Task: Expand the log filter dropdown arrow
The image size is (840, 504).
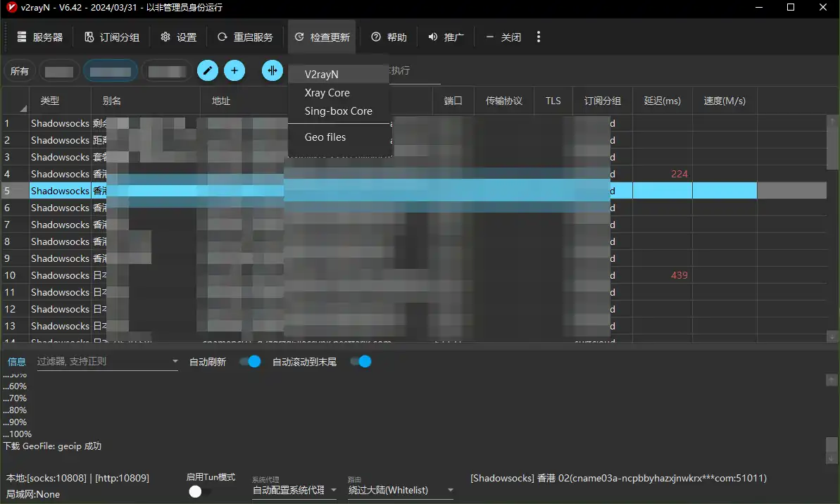Action: (175, 362)
